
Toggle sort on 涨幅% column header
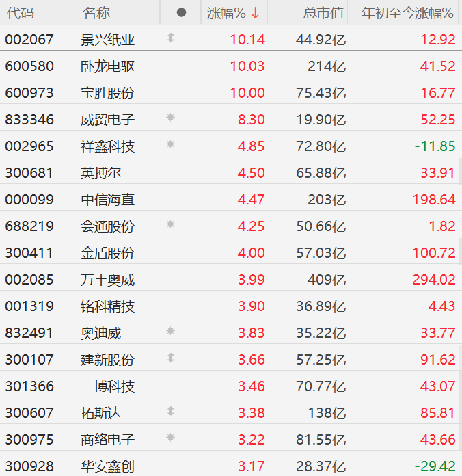pyautogui.click(x=233, y=13)
